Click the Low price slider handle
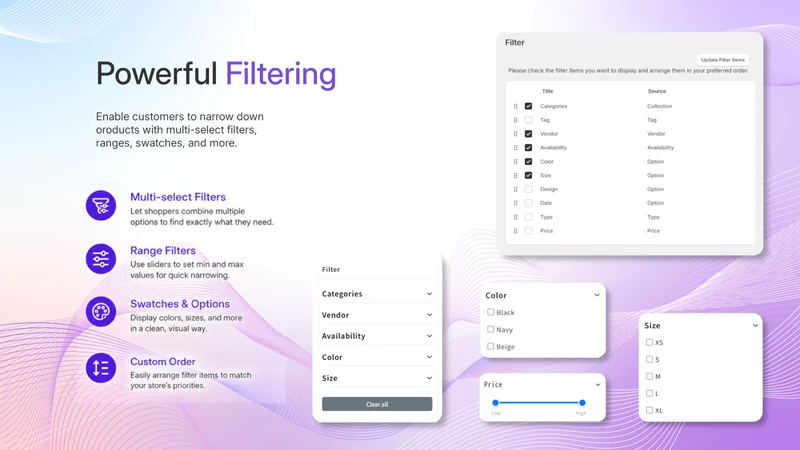800x450 pixels. point(495,403)
